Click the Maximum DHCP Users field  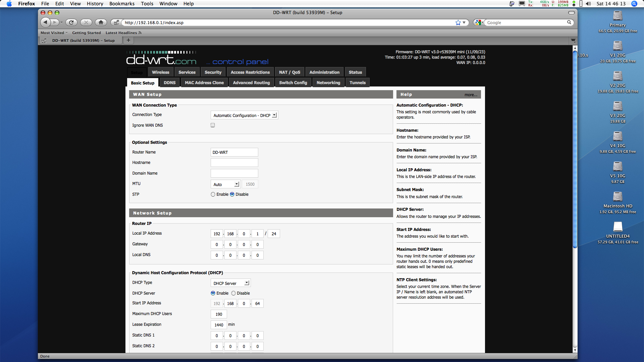(219, 314)
